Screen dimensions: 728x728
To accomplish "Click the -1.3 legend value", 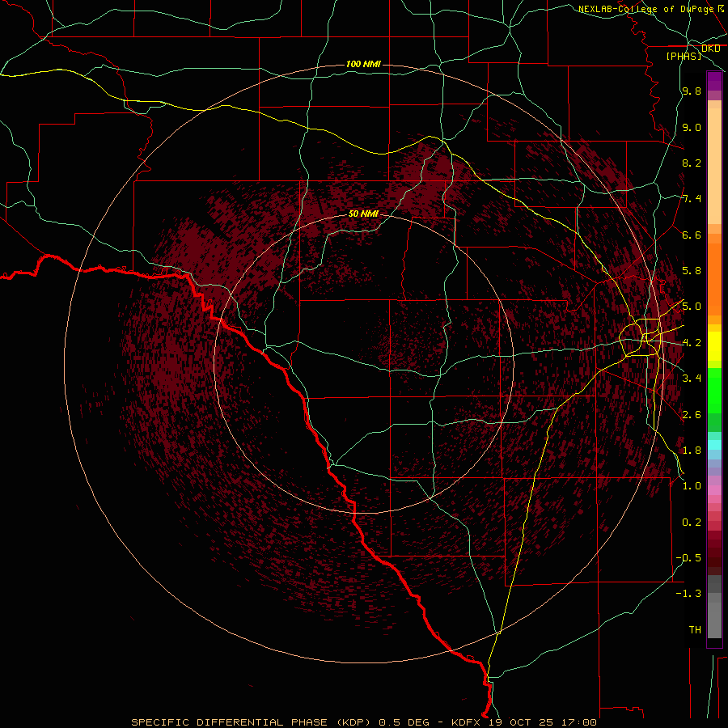I will [x=689, y=594].
